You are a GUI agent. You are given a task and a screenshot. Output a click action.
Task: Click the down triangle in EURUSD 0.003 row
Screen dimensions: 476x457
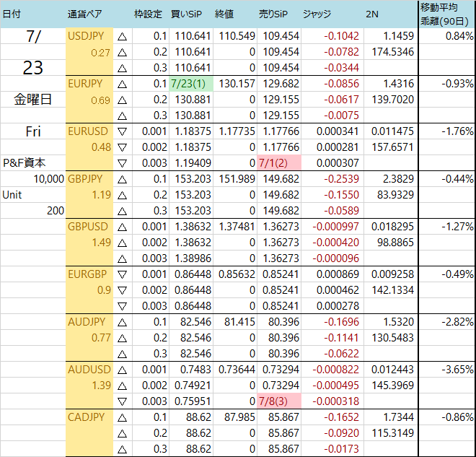pyautogui.click(x=122, y=163)
